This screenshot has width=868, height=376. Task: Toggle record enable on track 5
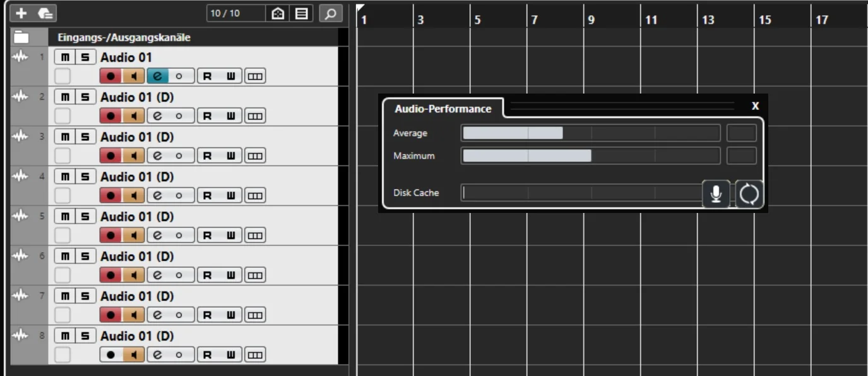tap(110, 235)
